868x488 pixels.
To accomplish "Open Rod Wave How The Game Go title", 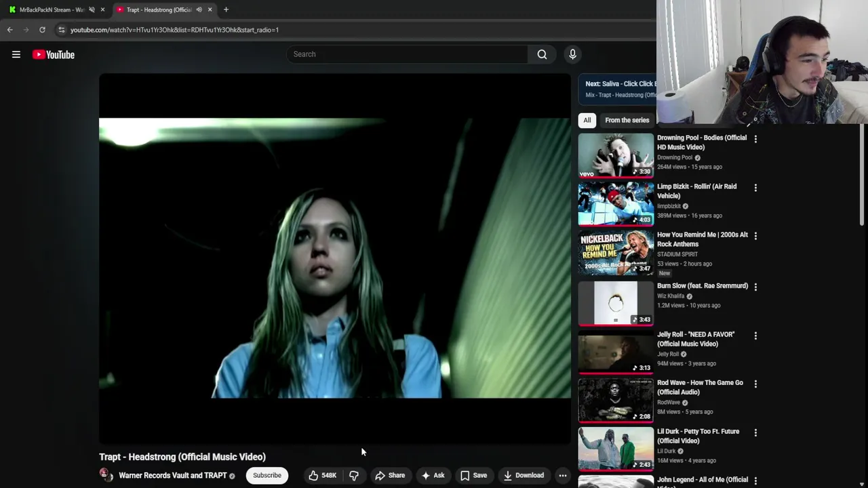I will (x=700, y=387).
